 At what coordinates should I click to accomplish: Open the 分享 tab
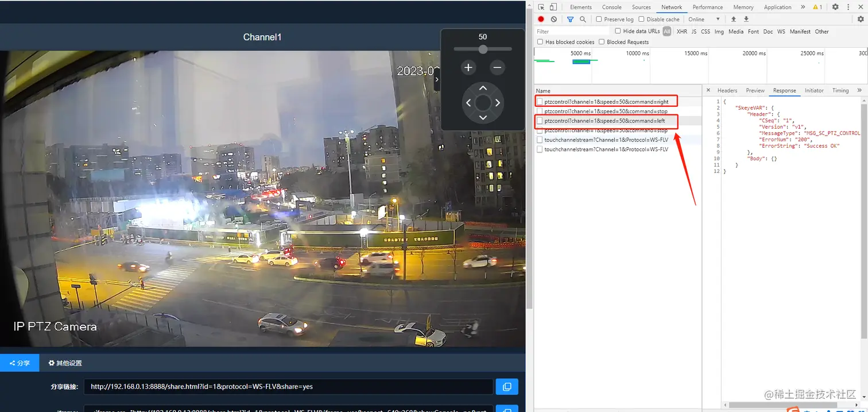click(x=20, y=363)
